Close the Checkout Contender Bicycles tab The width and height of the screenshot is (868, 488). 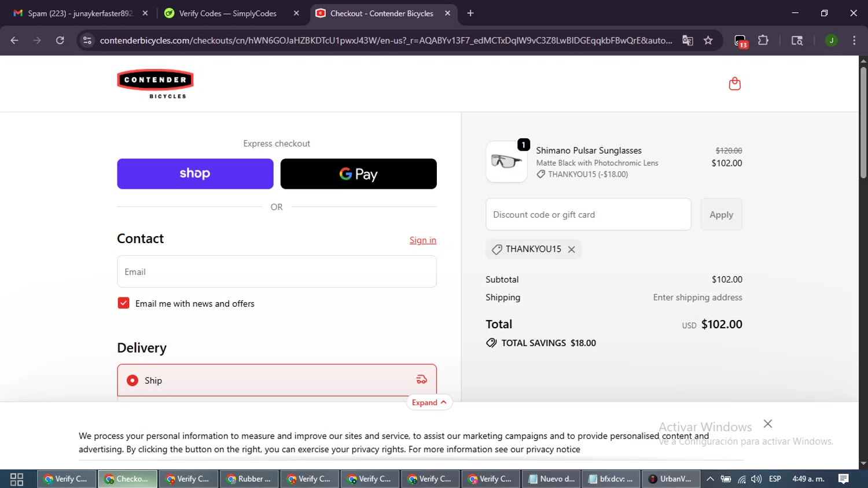(447, 13)
